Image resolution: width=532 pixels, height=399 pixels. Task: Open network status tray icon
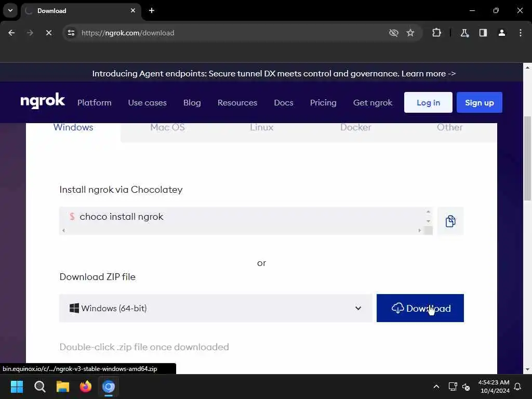click(453, 387)
